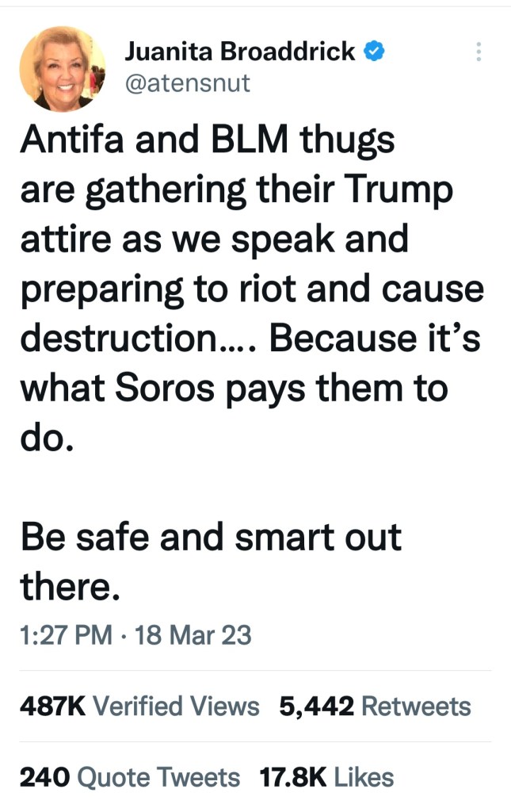Show who Likes this tweet
The height and width of the screenshot is (812, 511).
pos(364,778)
